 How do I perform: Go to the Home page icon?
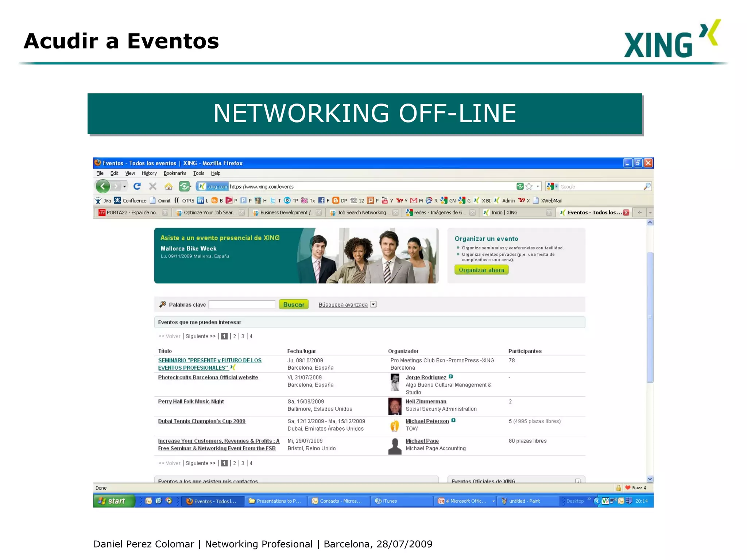[169, 186]
